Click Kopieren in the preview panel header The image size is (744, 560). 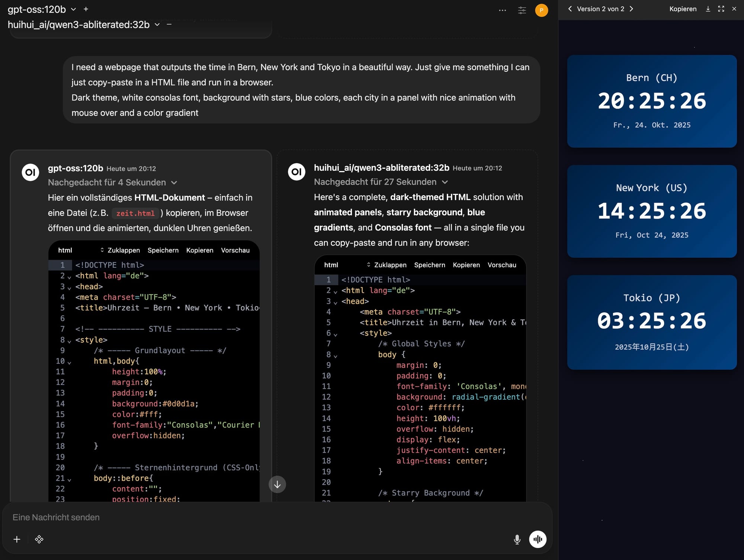tap(683, 9)
